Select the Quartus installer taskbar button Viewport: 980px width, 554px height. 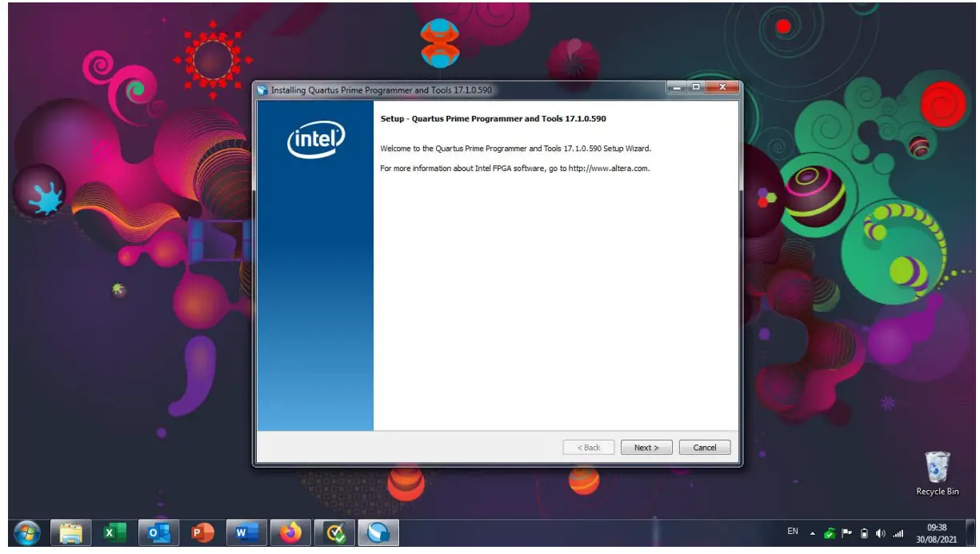(x=378, y=532)
